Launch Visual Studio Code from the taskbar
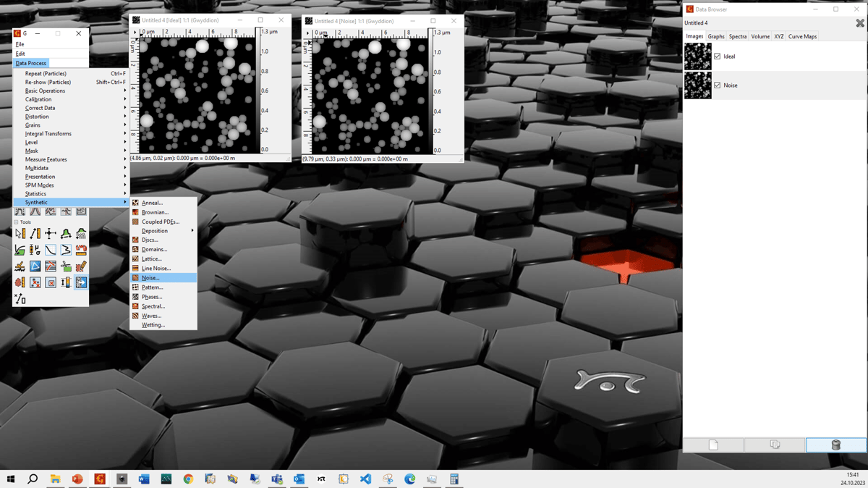 (365, 479)
